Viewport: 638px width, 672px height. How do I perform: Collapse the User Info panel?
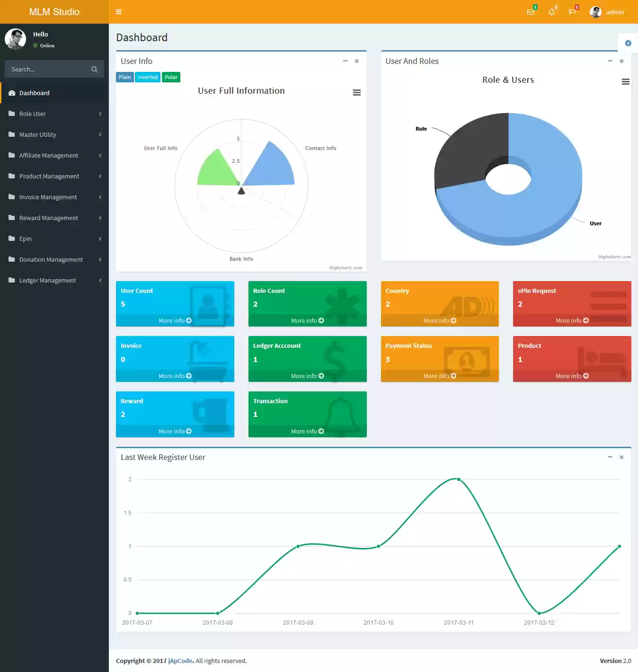tap(345, 61)
